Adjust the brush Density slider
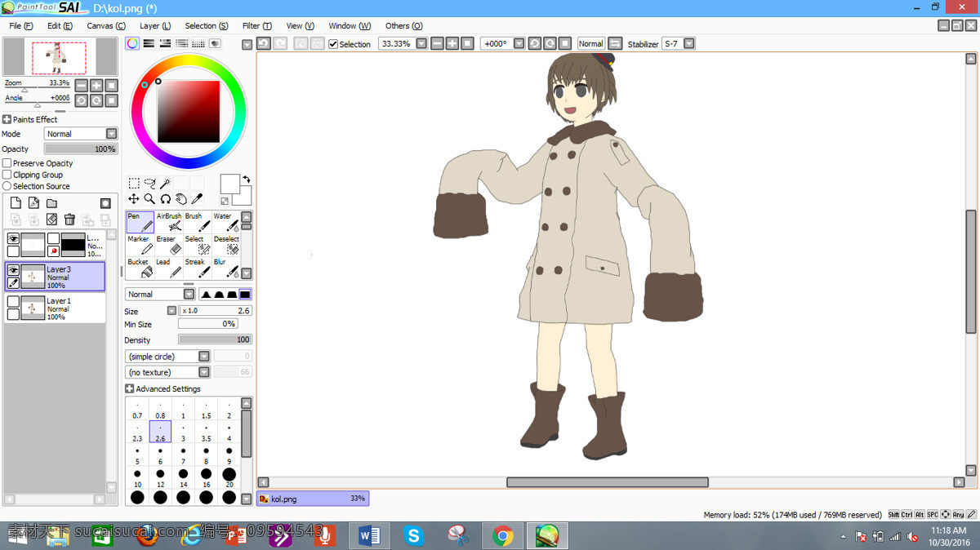 tap(215, 339)
